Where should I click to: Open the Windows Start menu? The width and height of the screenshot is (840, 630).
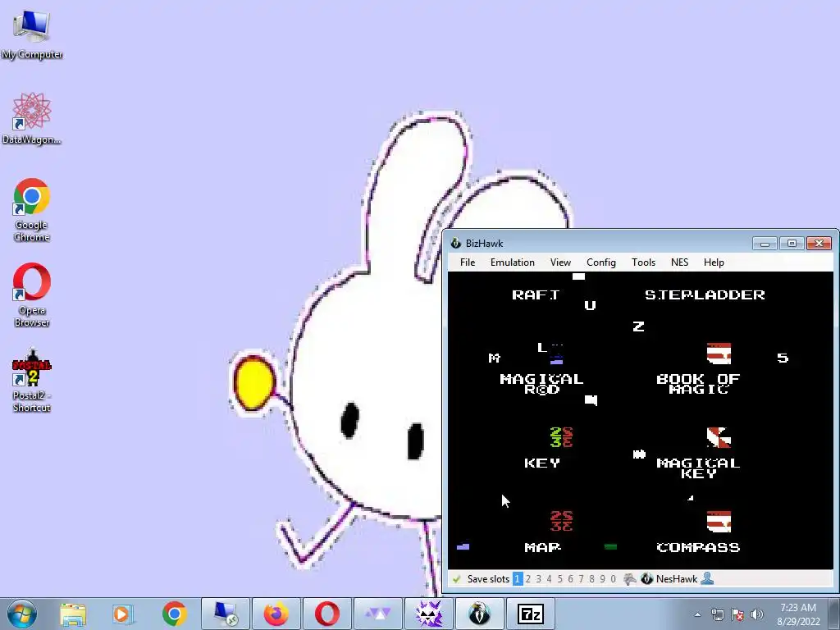(x=22, y=614)
